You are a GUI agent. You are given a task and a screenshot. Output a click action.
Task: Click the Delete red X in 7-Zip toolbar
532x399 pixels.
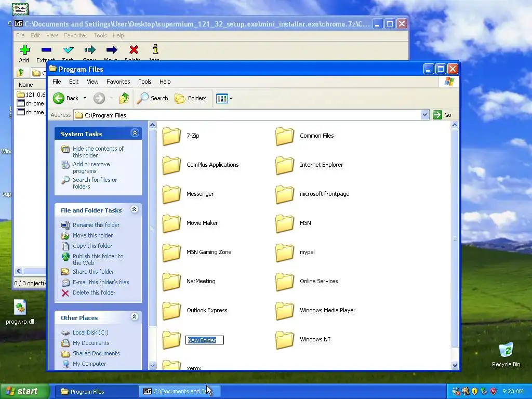click(x=134, y=50)
